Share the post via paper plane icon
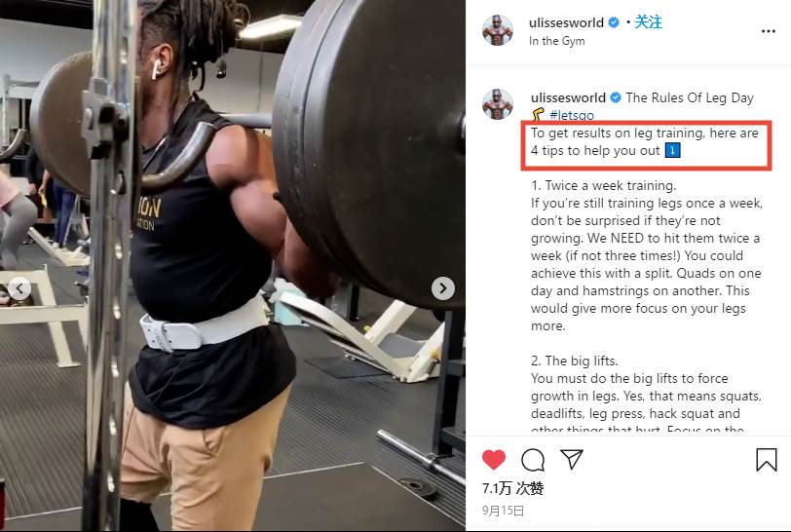The image size is (791, 532). point(572,459)
